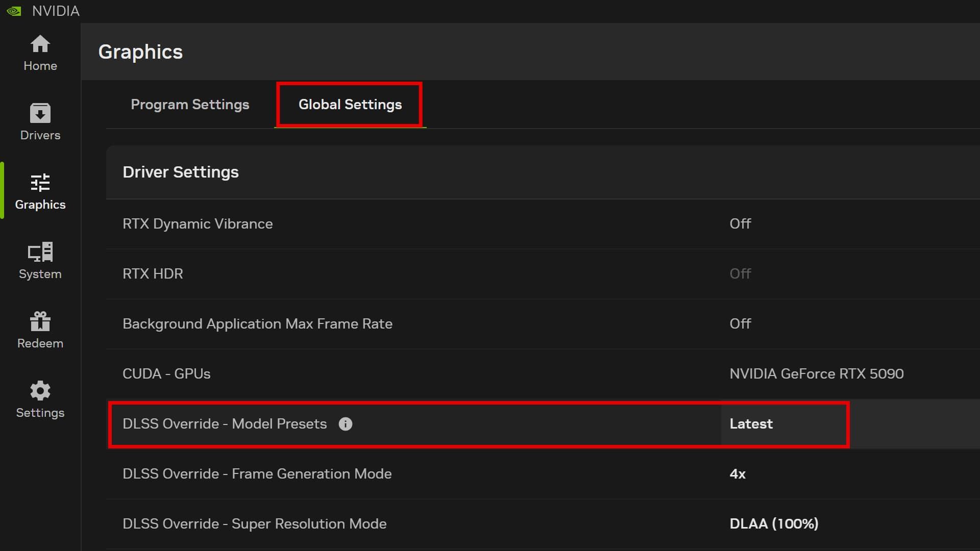The height and width of the screenshot is (551, 980).
Task: Open CUDA GPUs RTX 5090 dropdown
Action: pyautogui.click(x=816, y=374)
